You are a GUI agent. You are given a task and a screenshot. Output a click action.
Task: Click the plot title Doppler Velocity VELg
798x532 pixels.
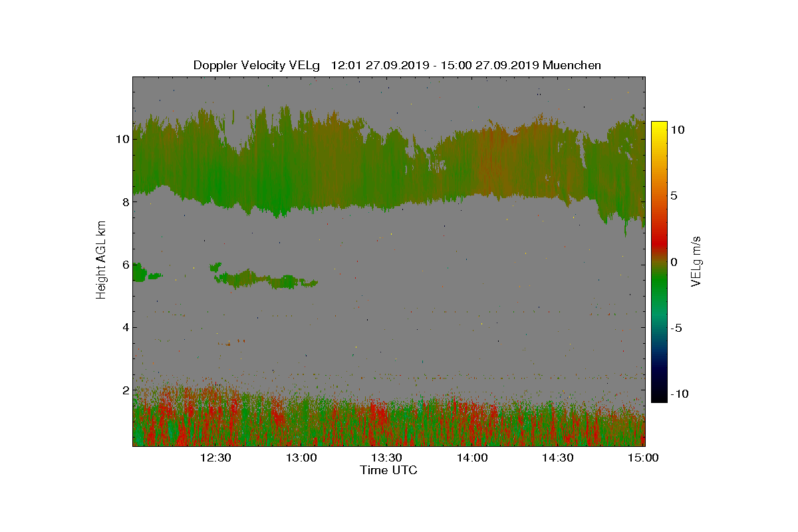256,65
